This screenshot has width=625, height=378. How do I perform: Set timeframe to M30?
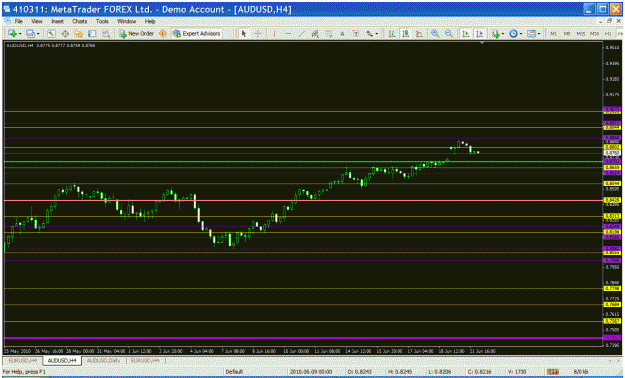point(594,34)
